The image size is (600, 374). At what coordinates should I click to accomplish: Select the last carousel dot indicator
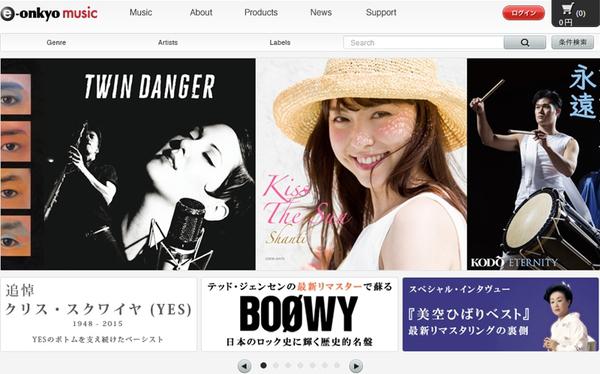[x=337, y=365]
